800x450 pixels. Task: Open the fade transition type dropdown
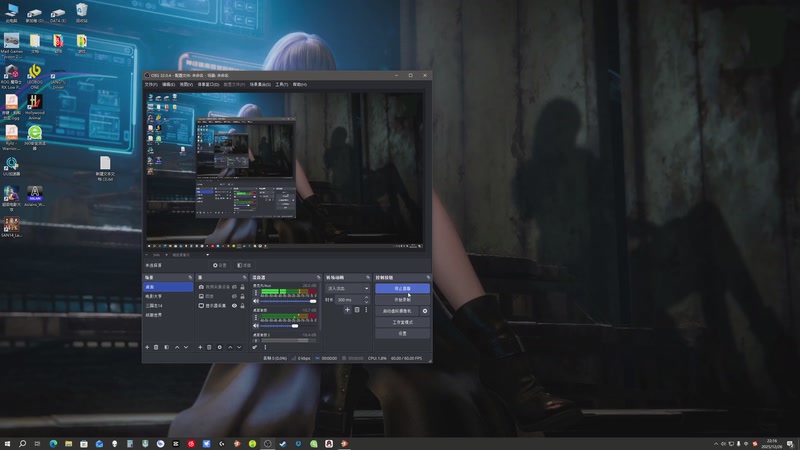[347, 289]
